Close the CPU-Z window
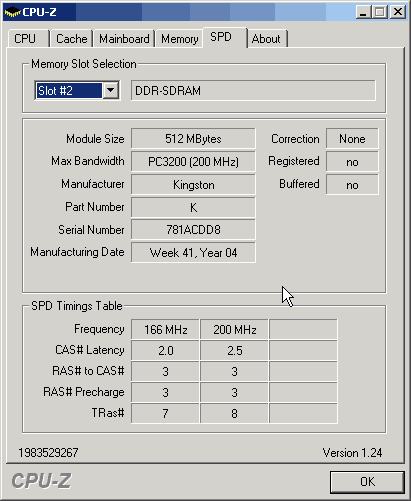 398,12
